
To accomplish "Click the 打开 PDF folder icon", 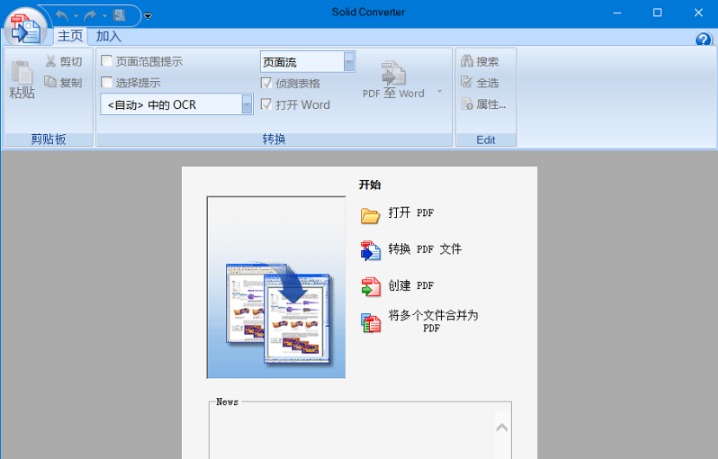I will [370, 214].
